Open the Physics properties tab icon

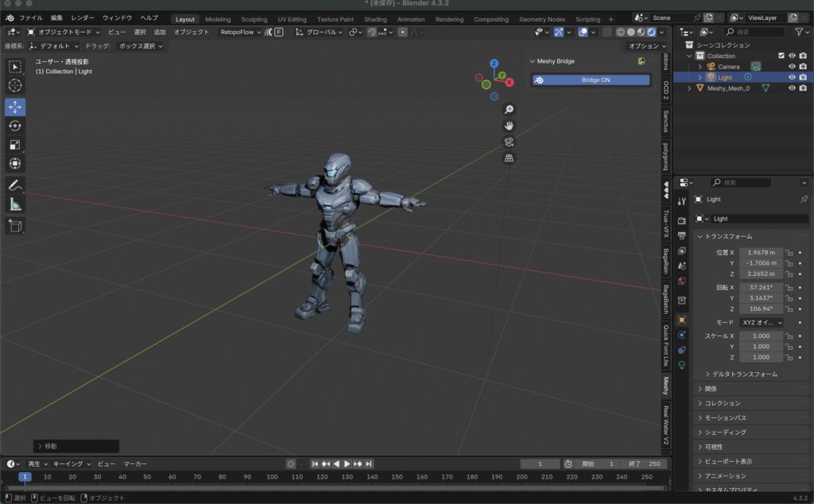click(x=681, y=335)
